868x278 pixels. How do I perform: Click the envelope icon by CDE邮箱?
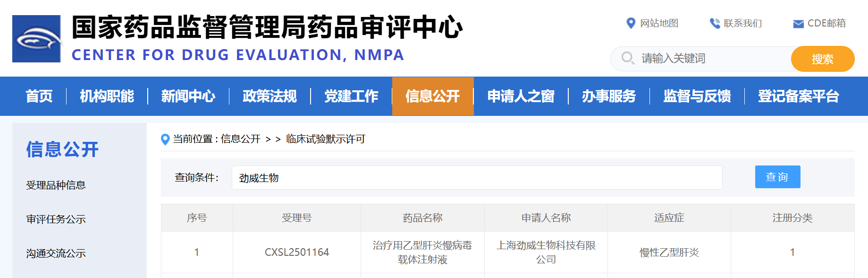pyautogui.click(x=799, y=24)
